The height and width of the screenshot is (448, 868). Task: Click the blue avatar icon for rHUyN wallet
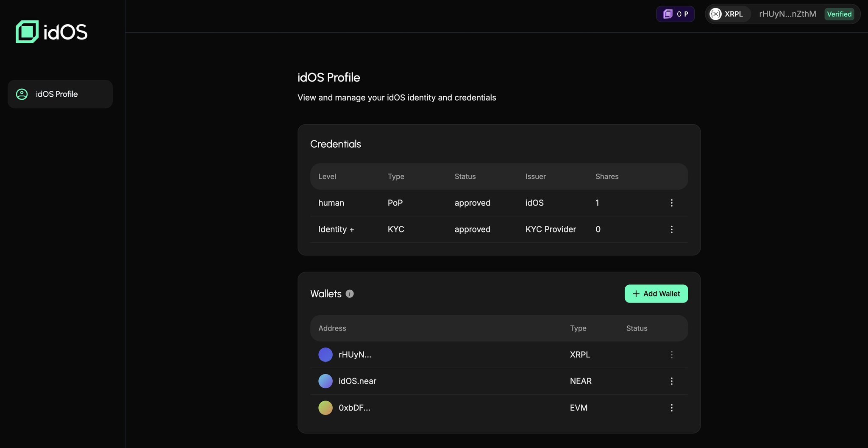pyautogui.click(x=325, y=355)
